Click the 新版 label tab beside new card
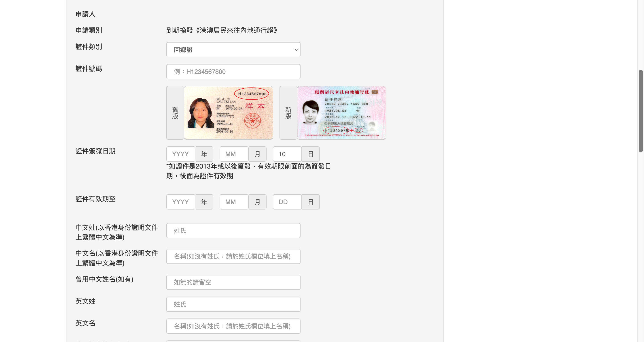 tap(288, 113)
